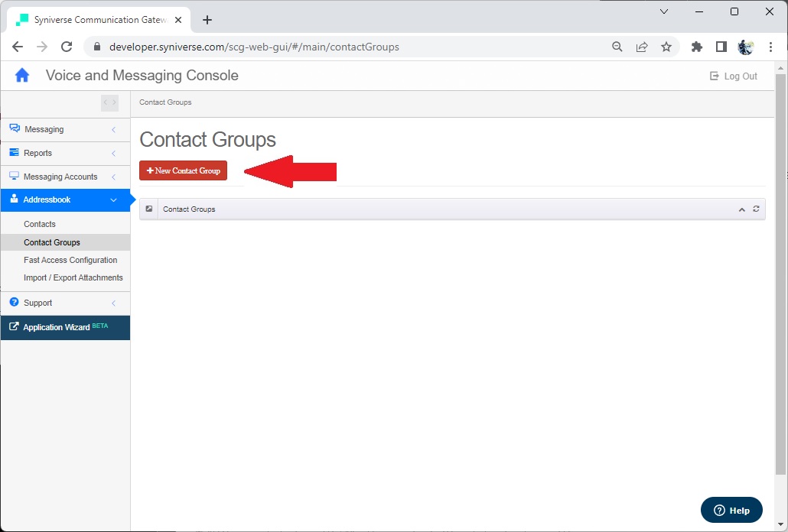Image resolution: width=788 pixels, height=532 pixels.
Task: Refresh the Contact Groups panel
Action: point(756,209)
